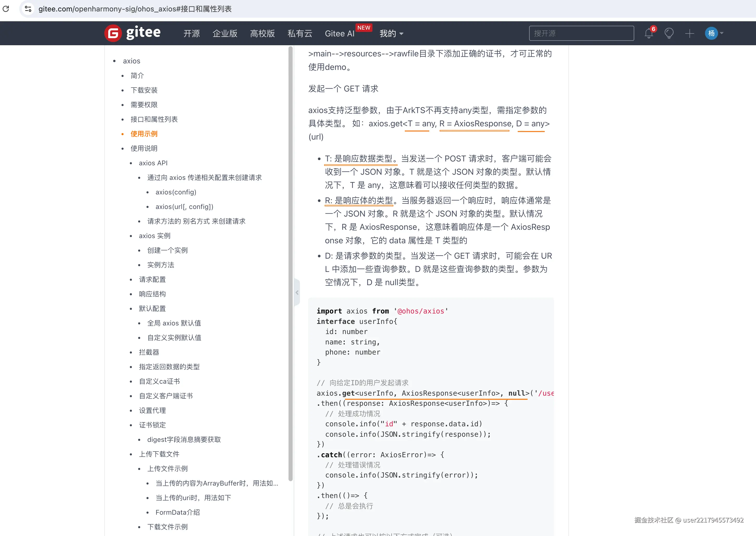The image size is (756, 536).
Task: Open the 开源 navigation menu item
Action: 191,33
